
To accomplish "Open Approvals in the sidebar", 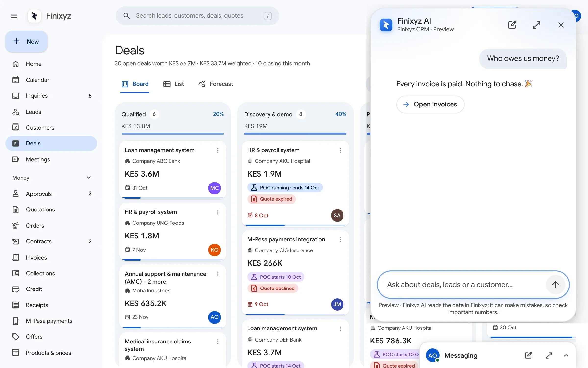I will point(51,194).
